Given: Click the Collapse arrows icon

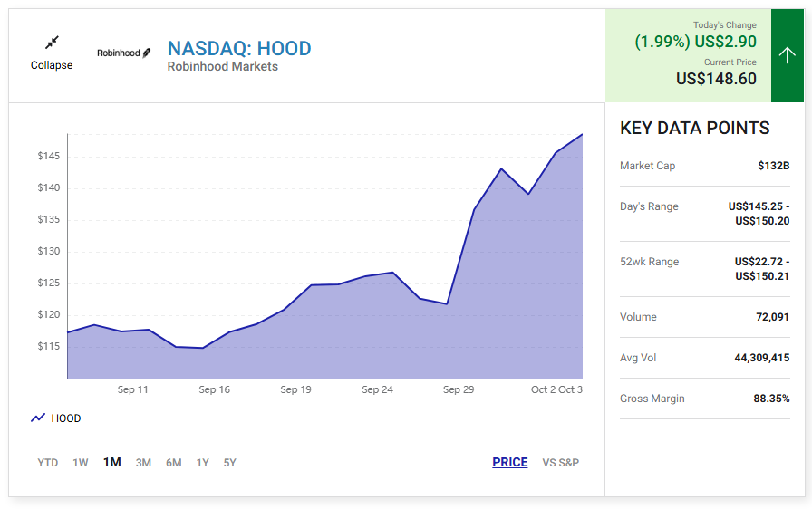Looking at the screenshot, I should pyautogui.click(x=52, y=43).
